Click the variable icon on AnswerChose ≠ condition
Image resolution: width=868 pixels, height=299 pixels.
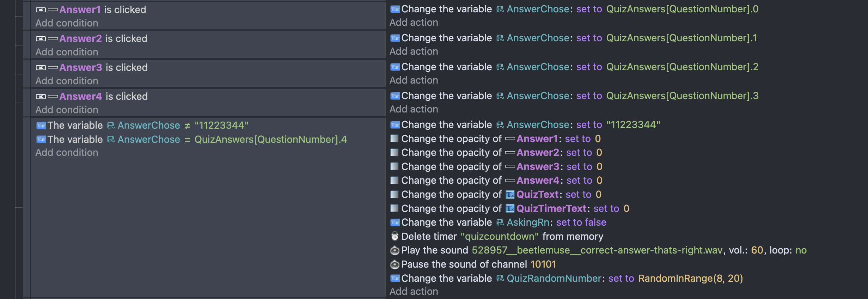pyautogui.click(x=41, y=126)
